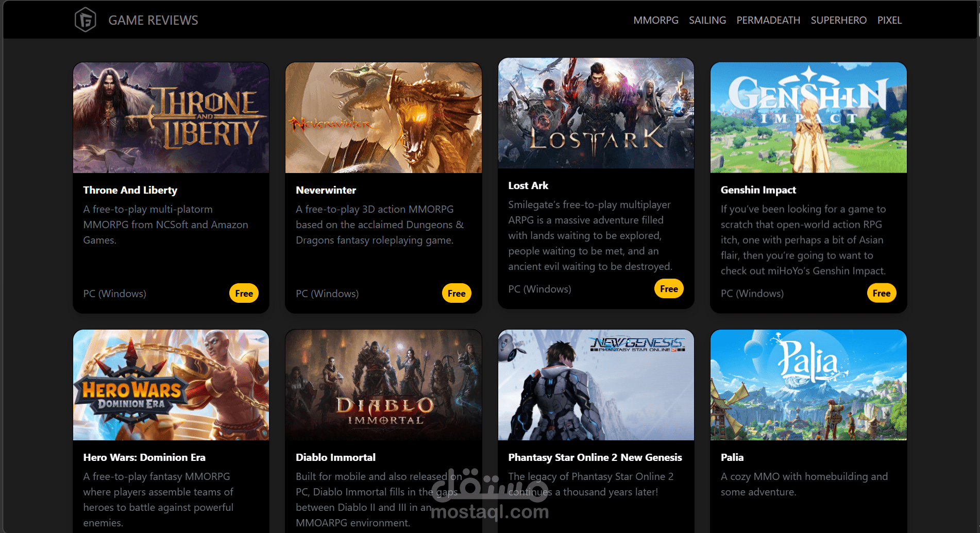Image resolution: width=980 pixels, height=533 pixels.
Task: Open the New Genesis cover thumbnail
Action: pos(596,385)
